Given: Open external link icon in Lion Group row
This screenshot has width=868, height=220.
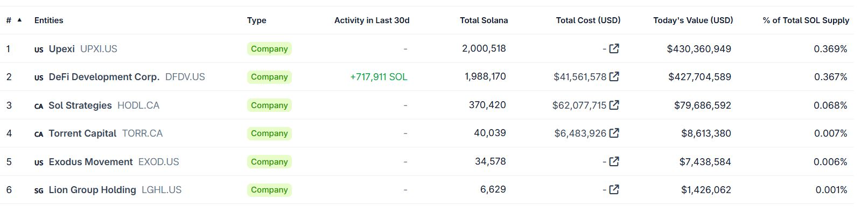Looking at the screenshot, I should [x=614, y=190].
